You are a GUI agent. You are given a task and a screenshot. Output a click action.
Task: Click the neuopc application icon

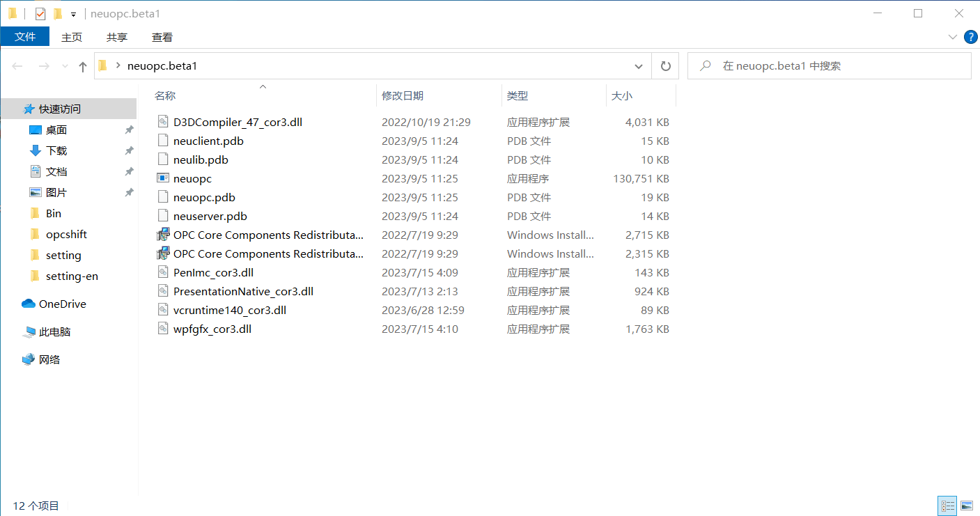163,178
